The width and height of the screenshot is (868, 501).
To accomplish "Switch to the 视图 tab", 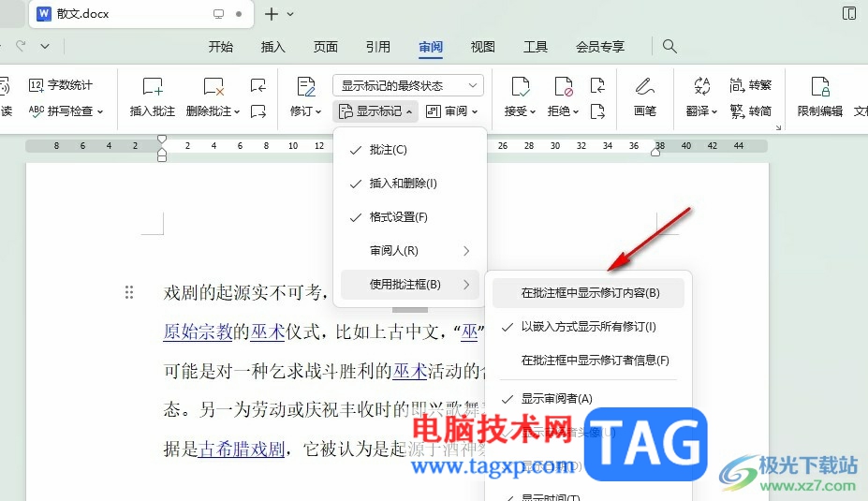I will (x=483, y=47).
